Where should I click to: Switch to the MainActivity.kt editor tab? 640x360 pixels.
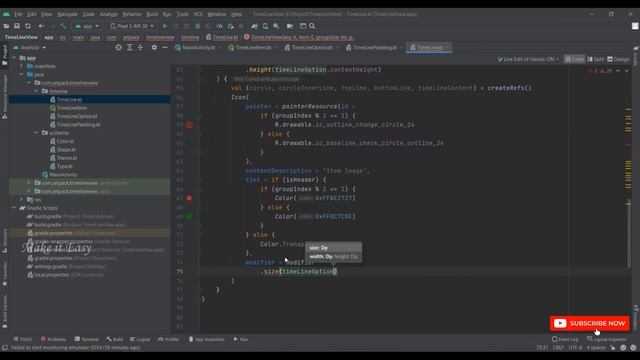pyautogui.click(x=198, y=47)
